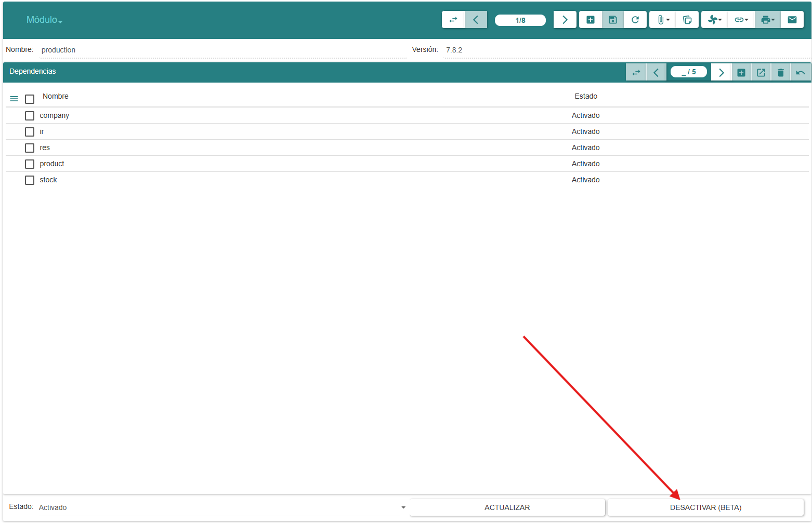Delete dependency using the trash icon
812x523 pixels.
point(781,73)
